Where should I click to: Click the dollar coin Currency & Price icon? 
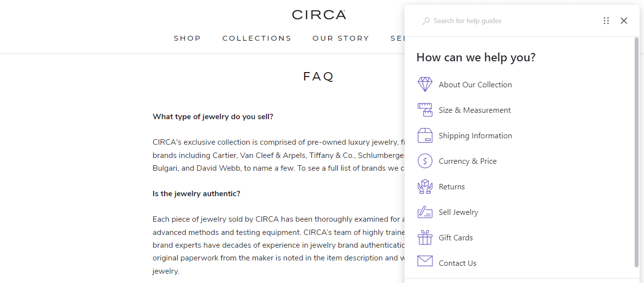(x=425, y=161)
